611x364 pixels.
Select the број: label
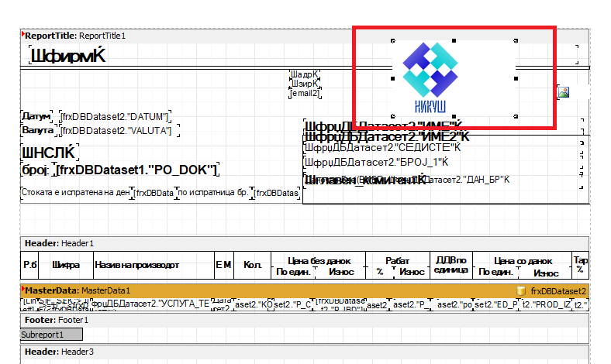[x=37, y=170]
